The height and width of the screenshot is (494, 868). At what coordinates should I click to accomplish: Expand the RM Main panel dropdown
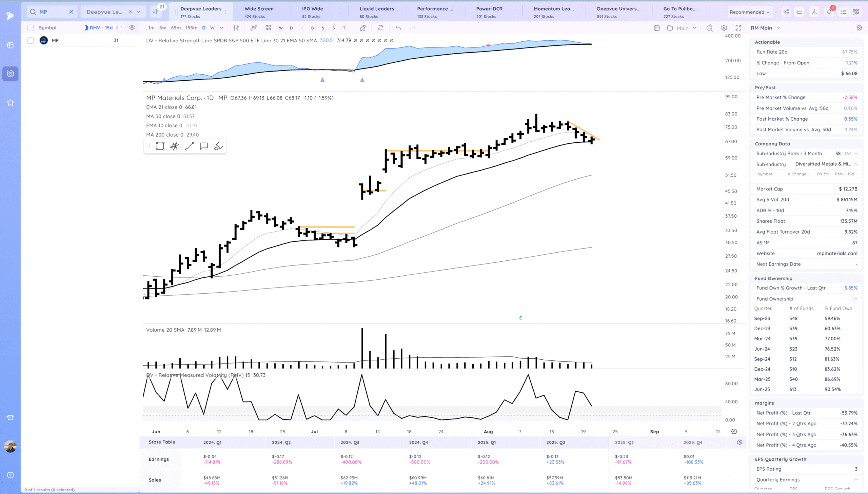pos(778,28)
